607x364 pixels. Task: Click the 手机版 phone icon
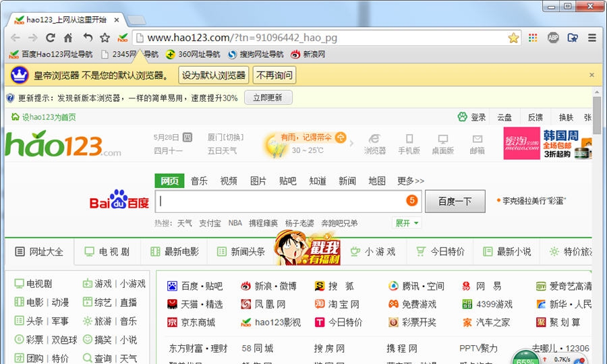pos(409,139)
